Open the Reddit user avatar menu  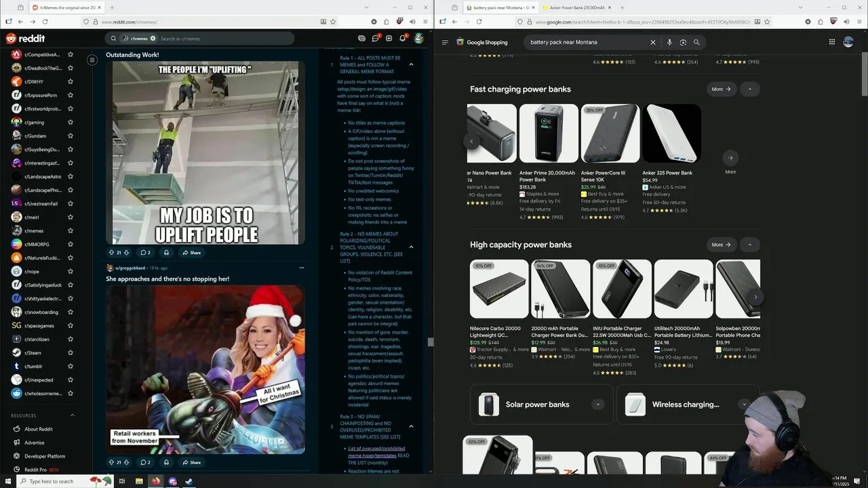click(419, 39)
